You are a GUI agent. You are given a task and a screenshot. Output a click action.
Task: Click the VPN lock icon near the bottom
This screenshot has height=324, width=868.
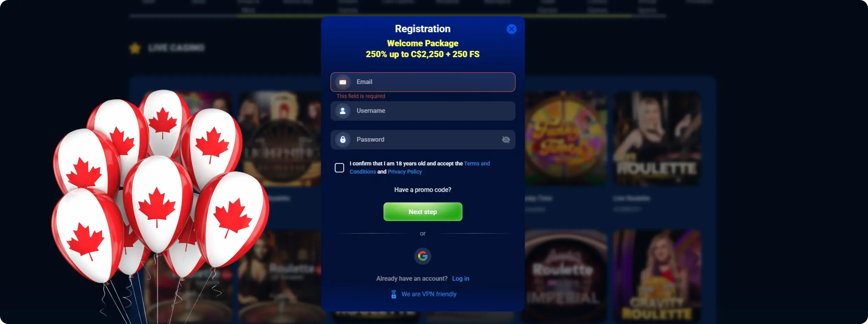click(x=394, y=294)
